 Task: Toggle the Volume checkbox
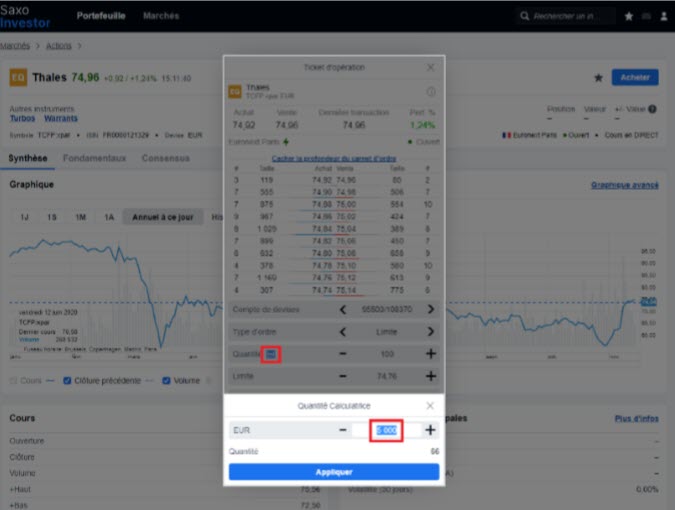pyautogui.click(x=166, y=380)
